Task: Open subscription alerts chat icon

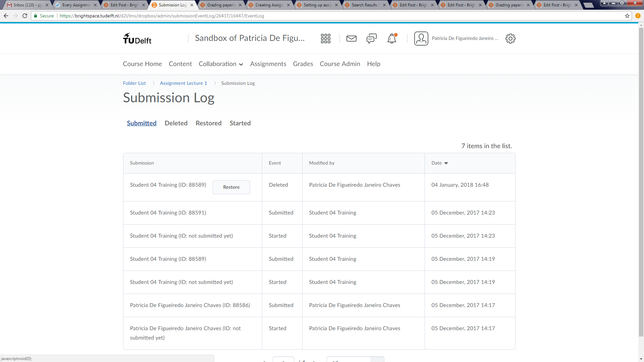Action: click(371, 39)
